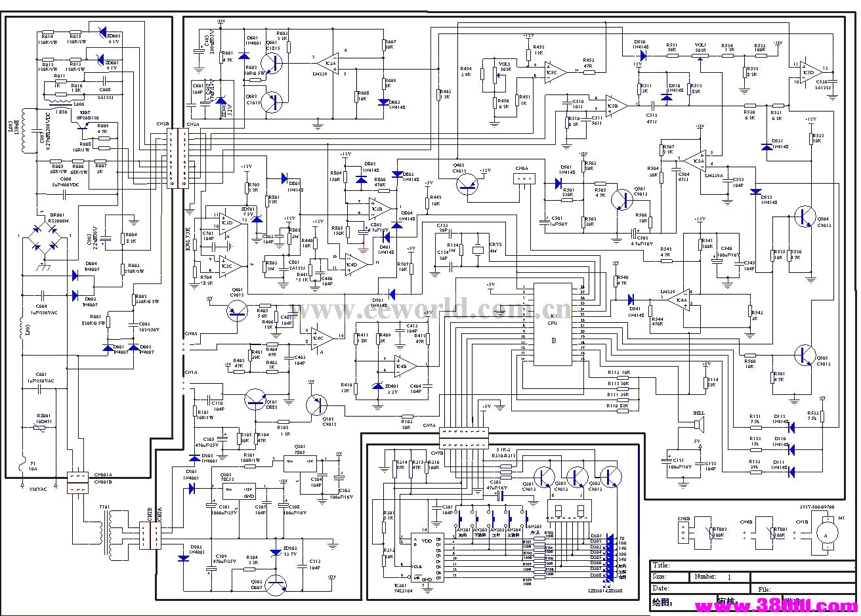Select the IC5B op-amp symbol
861x616 pixels.
pyautogui.click(x=616, y=105)
